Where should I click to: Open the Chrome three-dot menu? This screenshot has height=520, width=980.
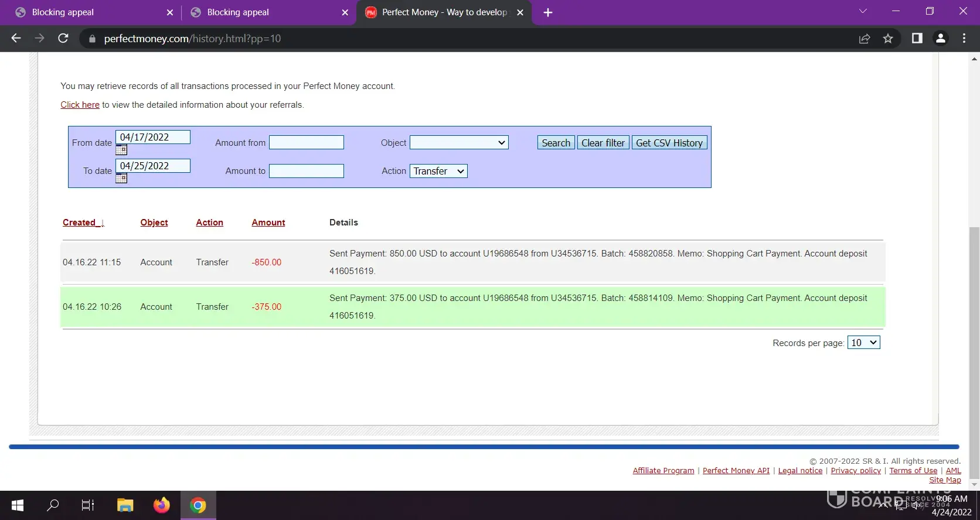(964, 39)
